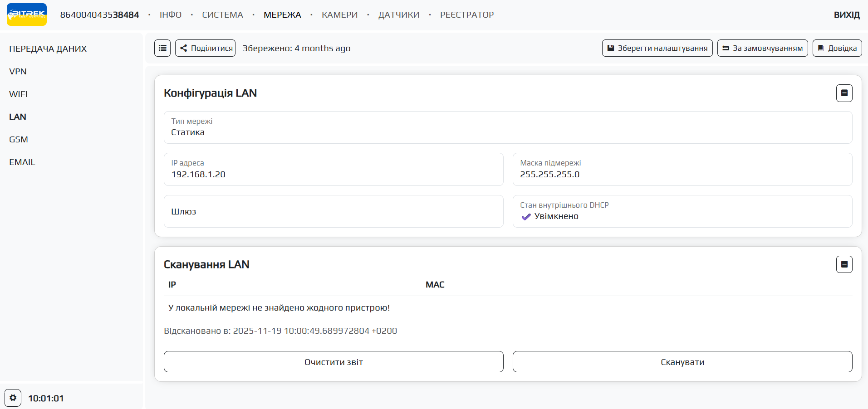Go to the ДАТЧИКИ menu
Image resolution: width=868 pixels, height=409 pixels.
(398, 15)
